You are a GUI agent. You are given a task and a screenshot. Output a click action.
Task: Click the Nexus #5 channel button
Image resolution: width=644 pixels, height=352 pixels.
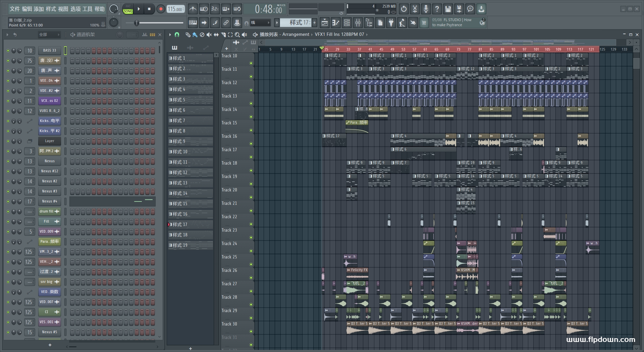click(x=49, y=332)
